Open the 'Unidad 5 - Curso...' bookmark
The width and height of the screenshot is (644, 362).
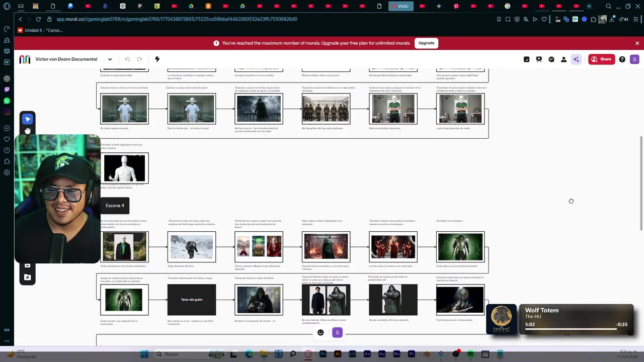40,30
